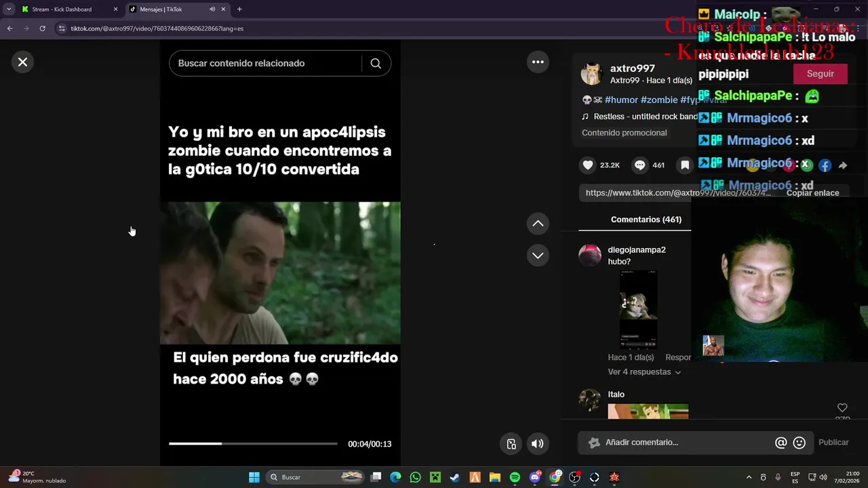Open the weather widget showing 20°C
868x488 pixels.
click(x=37, y=477)
